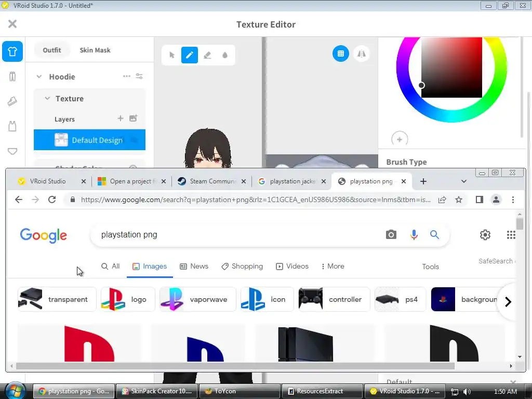Open the underwear category in sidebar
The image size is (532, 399).
12,151
